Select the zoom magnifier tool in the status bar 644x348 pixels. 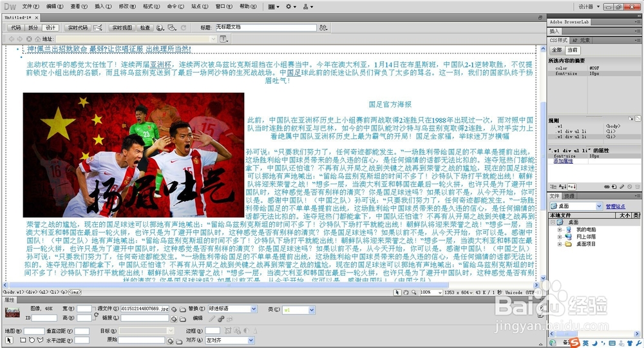coord(414,293)
